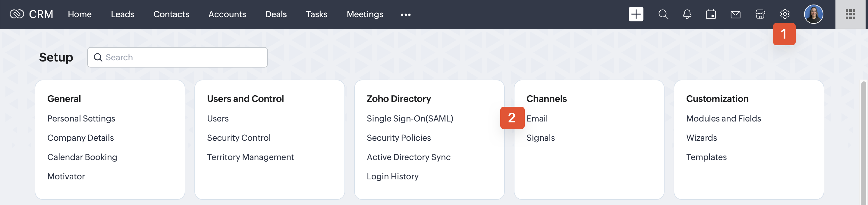The image size is (868, 205).
Task: Expand the more modules ellipsis menu
Action: click(405, 14)
